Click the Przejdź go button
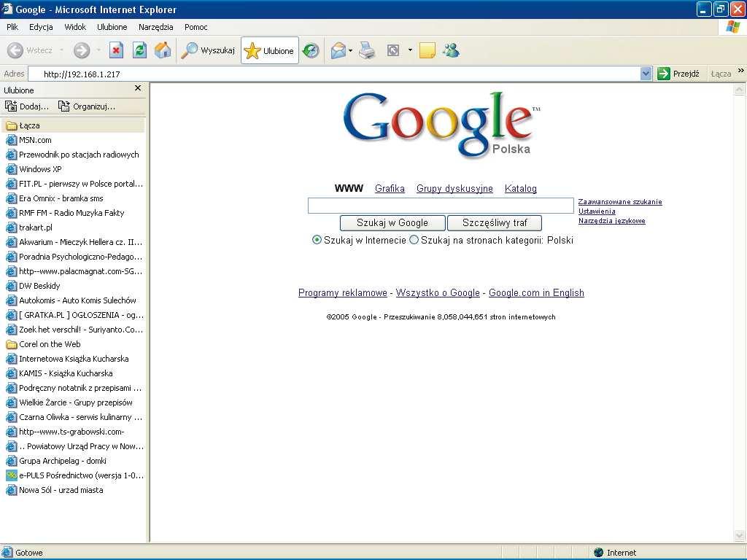The image size is (747, 560). 678,74
